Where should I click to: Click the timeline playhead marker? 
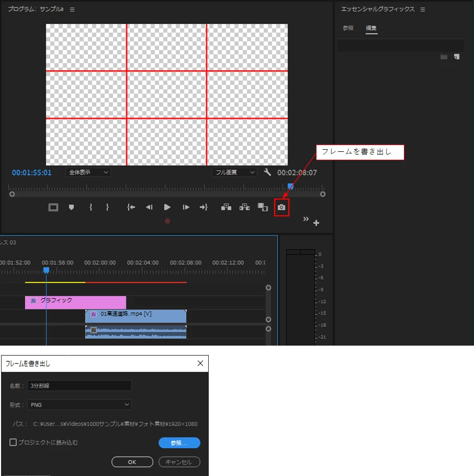pos(46,270)
